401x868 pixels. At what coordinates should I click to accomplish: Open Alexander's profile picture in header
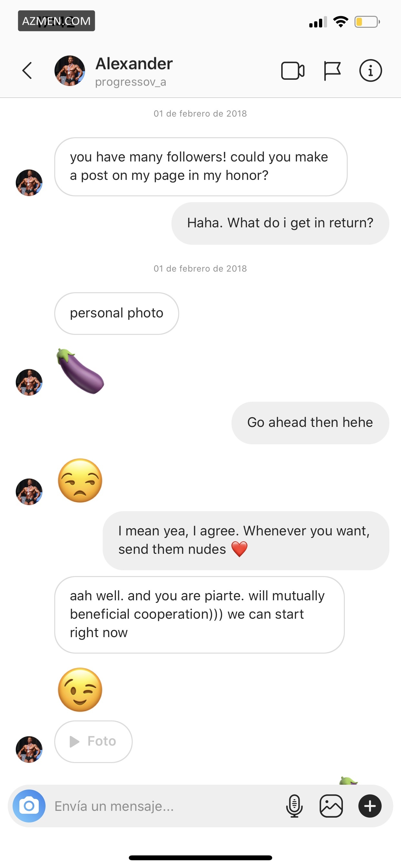tap(70, 71)
